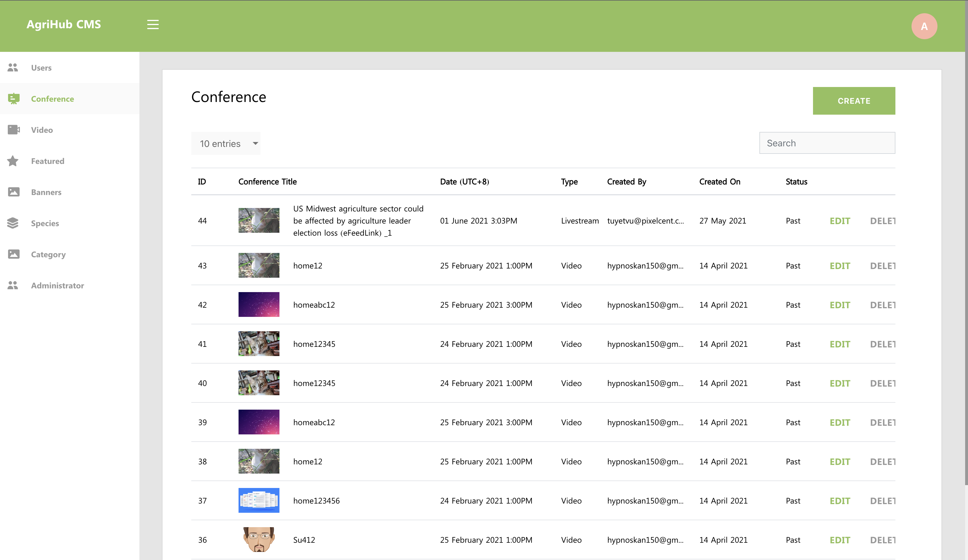Click the CREATE button
The height and width of the screenshot is (560, 968).
click(x=854, y=101)
